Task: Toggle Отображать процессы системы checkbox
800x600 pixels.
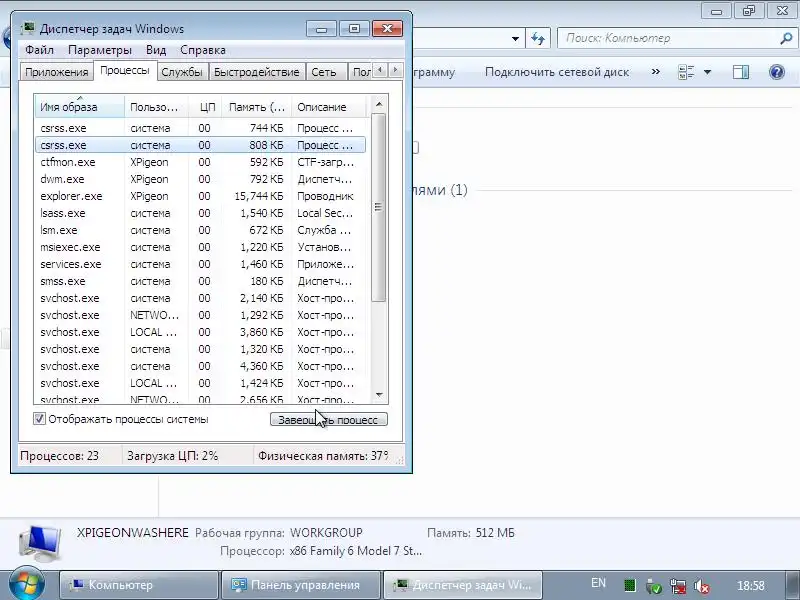Action: pos(39,419)
